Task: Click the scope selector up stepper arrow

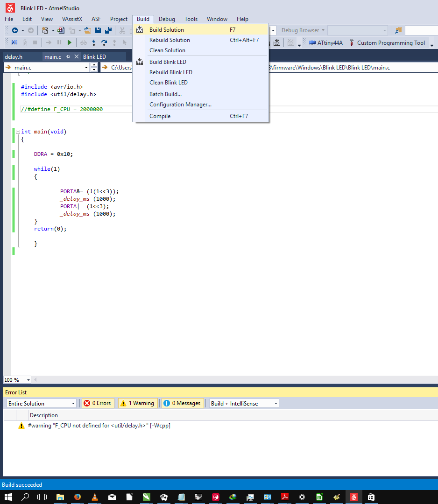Action: [94, 65]
